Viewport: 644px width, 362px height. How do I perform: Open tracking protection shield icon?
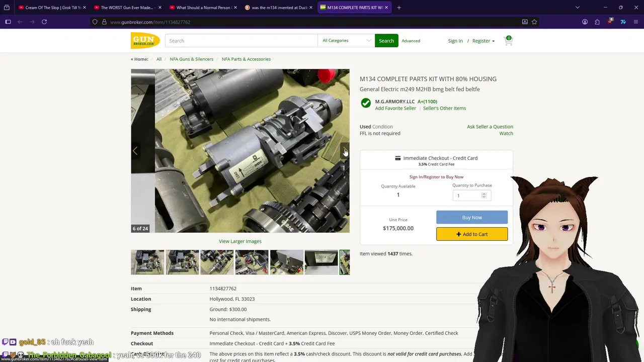(95, 22)
